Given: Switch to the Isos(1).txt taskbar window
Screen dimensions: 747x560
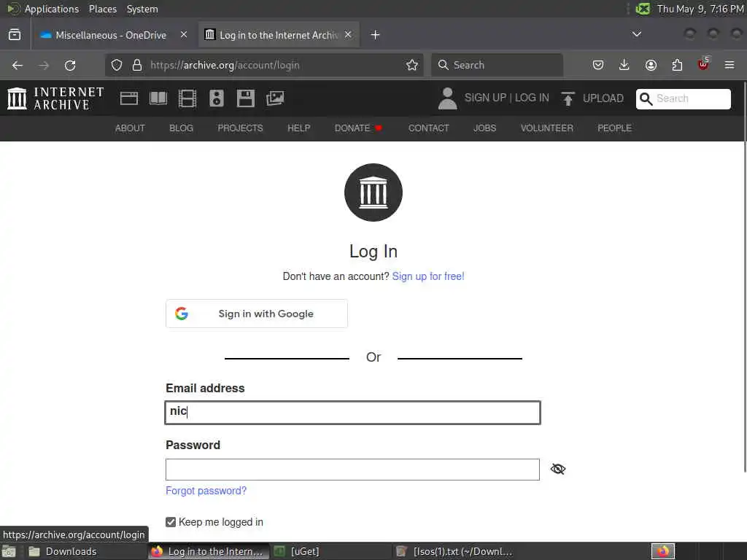Looking at the screenshot, I should point(455,551).
